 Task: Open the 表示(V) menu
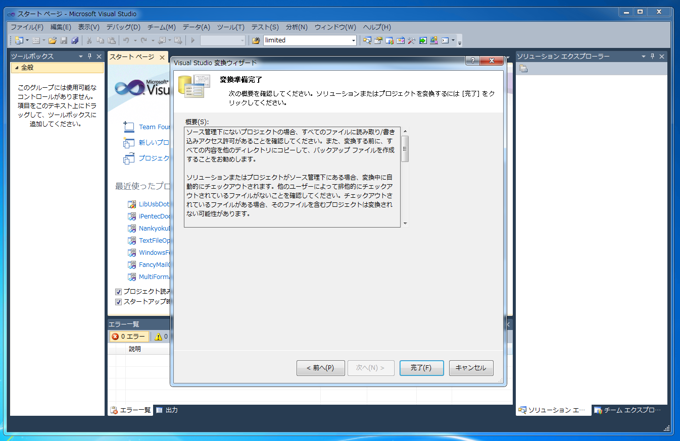[88, 27]
